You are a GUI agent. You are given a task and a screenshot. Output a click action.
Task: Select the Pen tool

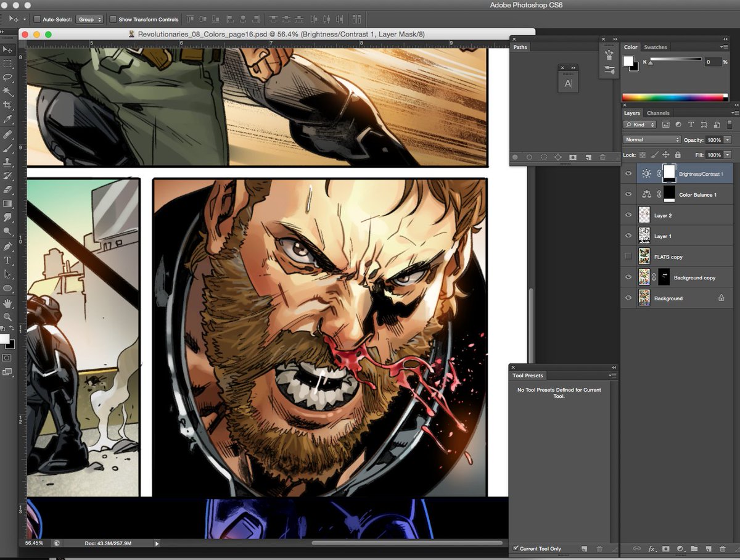7,246
